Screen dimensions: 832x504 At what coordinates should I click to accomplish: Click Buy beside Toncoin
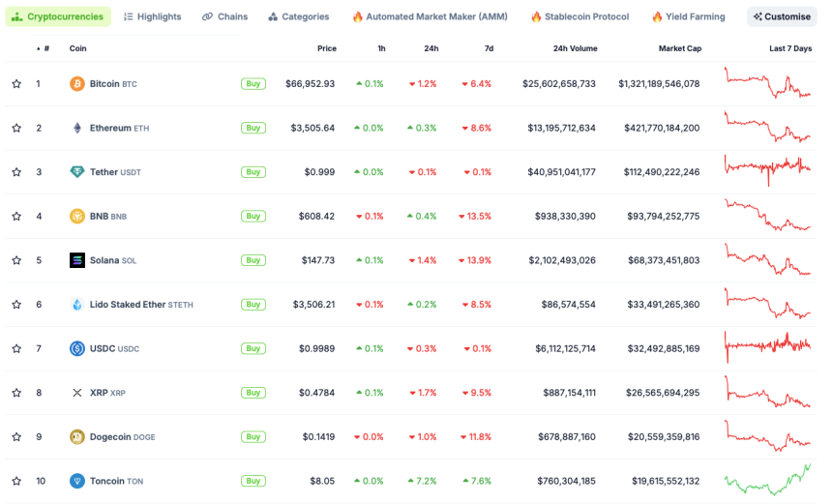[x=253, y=481]
